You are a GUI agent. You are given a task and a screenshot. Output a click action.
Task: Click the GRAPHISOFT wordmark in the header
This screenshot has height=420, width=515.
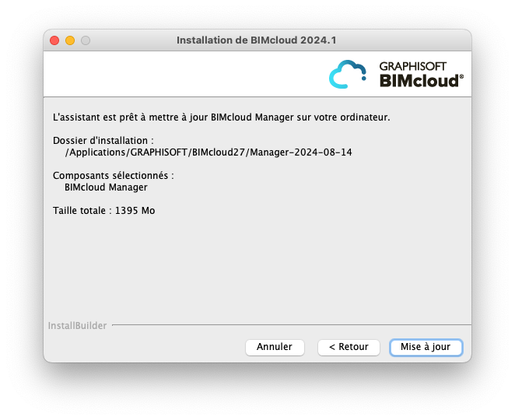coord(412,66)
